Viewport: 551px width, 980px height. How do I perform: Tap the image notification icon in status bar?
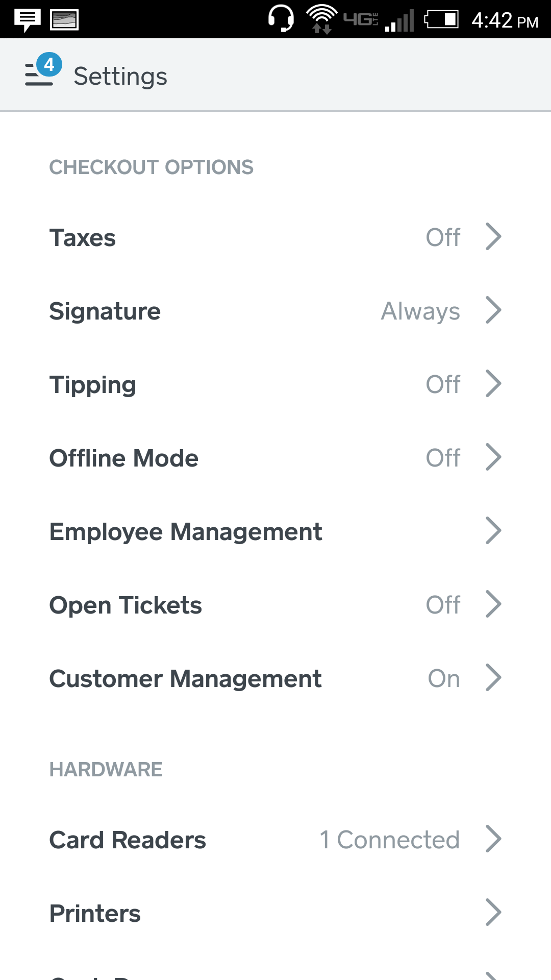tap(64, 20)
